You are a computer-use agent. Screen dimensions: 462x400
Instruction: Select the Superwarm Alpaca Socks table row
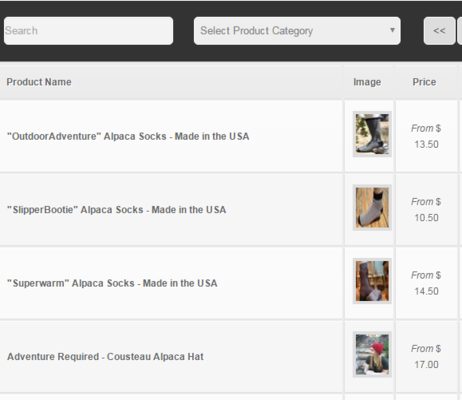coord(231,283)
